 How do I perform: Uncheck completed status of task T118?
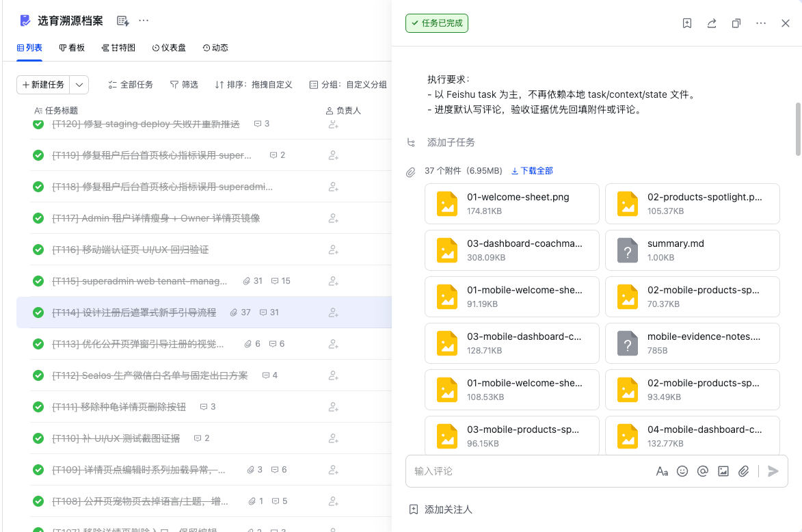[x=38, y=187]
